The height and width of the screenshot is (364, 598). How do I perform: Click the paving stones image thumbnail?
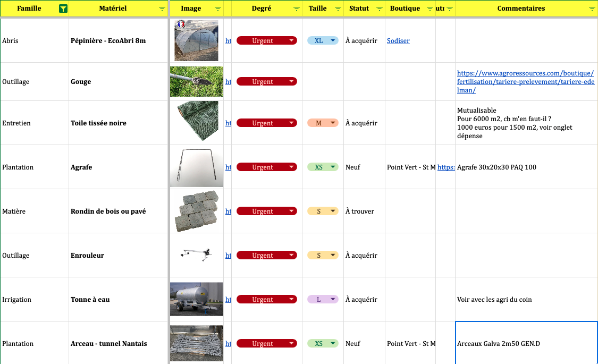197,211
